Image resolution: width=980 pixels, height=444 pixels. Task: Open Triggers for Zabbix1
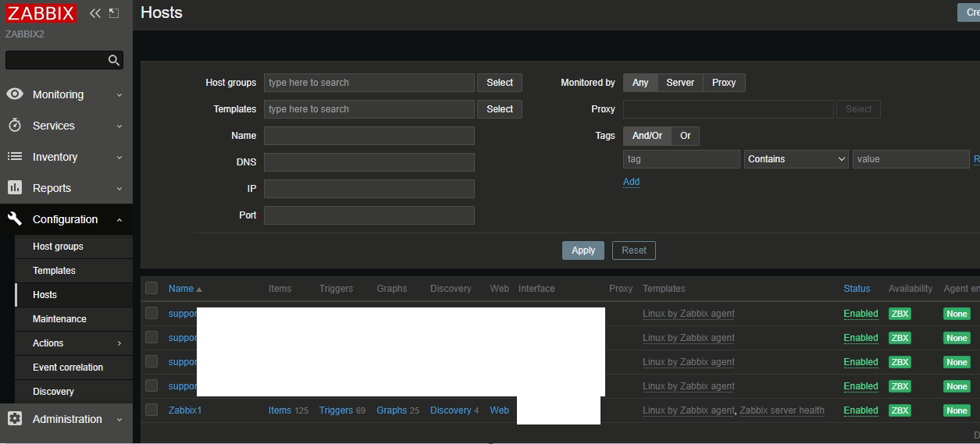(336, 410)
